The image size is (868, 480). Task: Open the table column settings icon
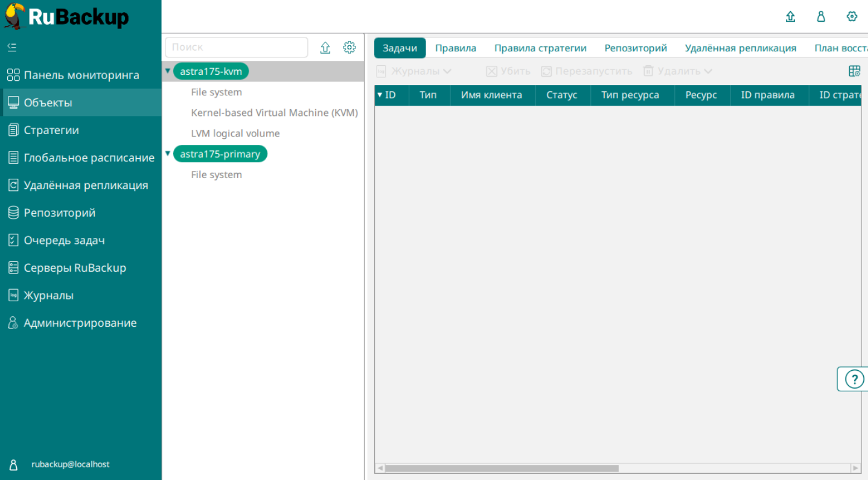[x=854, y=71]
